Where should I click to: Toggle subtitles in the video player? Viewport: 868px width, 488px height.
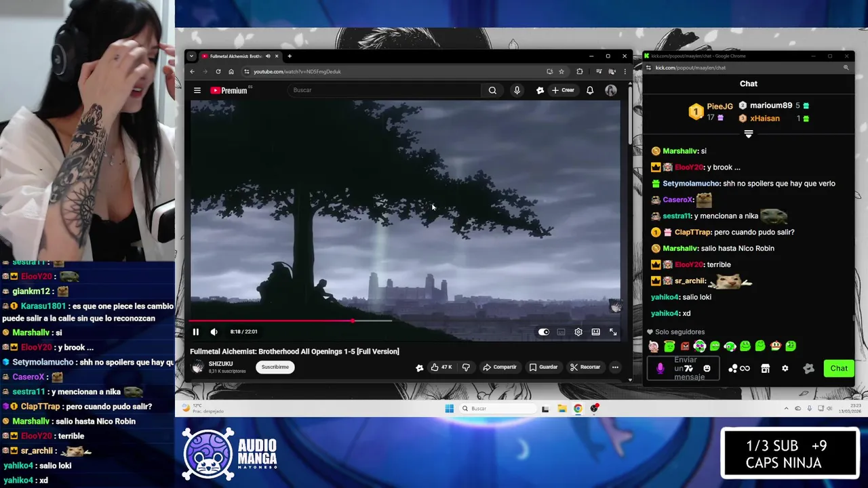tap(561, 332)
